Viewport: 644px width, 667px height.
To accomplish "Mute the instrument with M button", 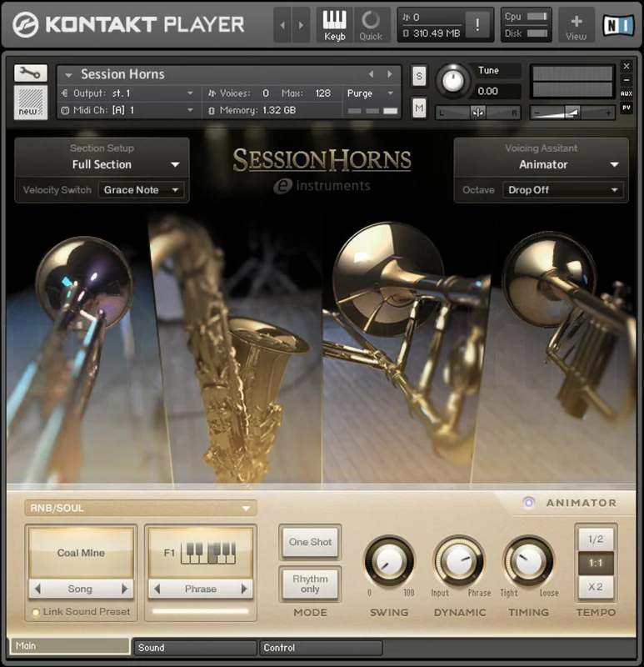I will click(419, 108).
